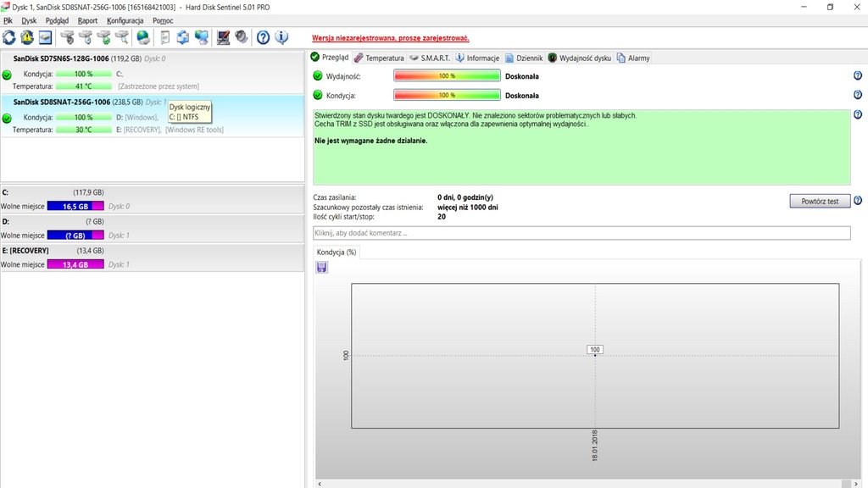Select the SanDisk SD7SN6S-128G disk entry
This screenshot has width=868, height=488.
coord(62,58)
